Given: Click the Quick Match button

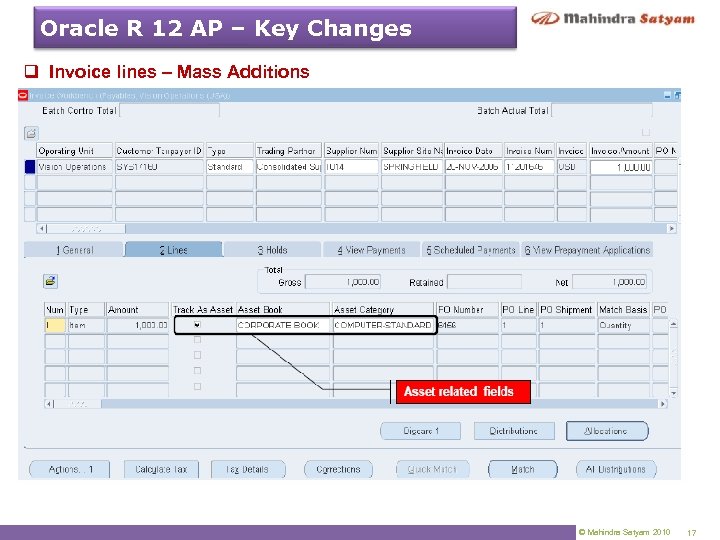Looking at the screenshot, I should (x=433, y=469).
